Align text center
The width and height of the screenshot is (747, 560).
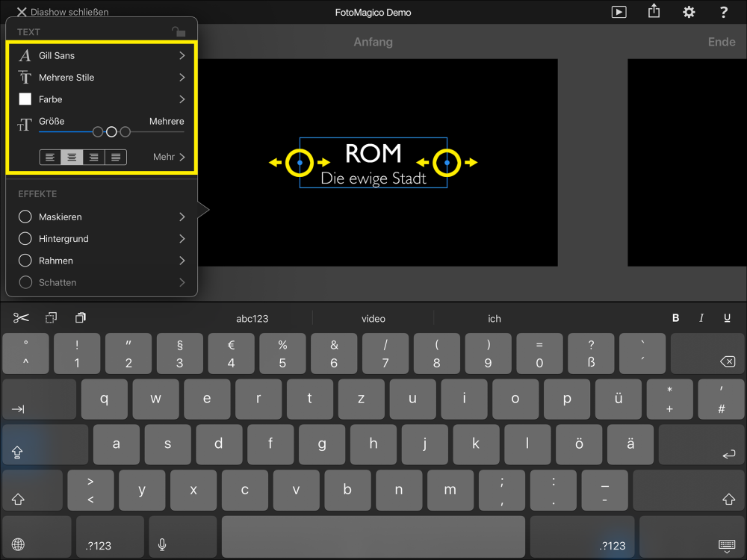pos(72,157)
